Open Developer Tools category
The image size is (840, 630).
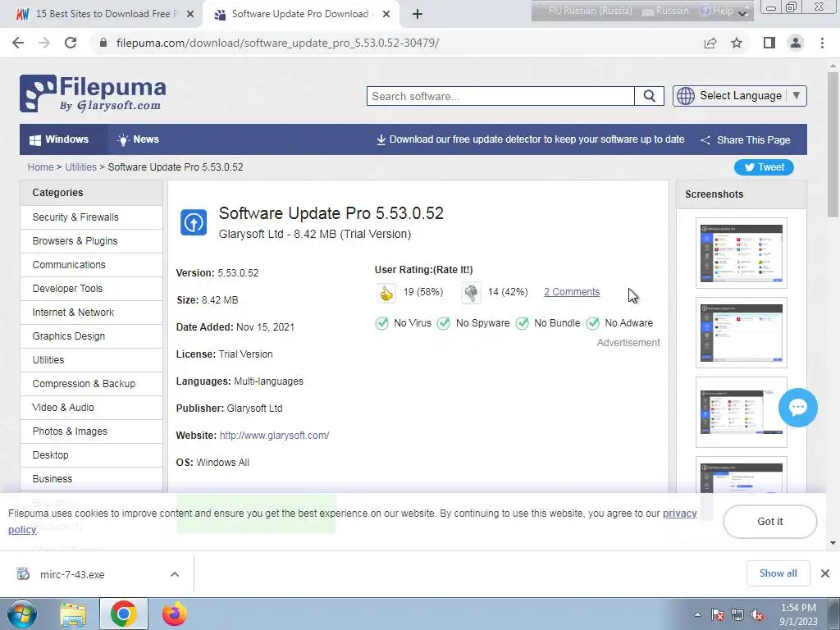pos(92,288)
